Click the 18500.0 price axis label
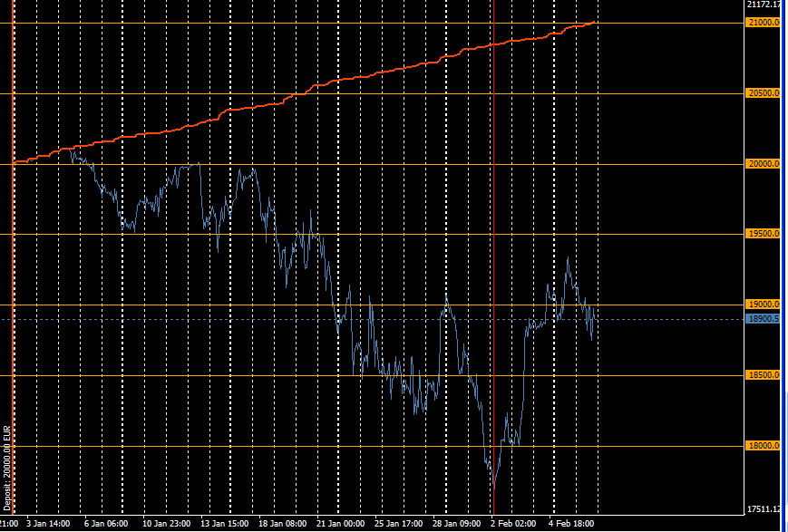The height and width of the screenshot is (532, 788). point(763,375)
